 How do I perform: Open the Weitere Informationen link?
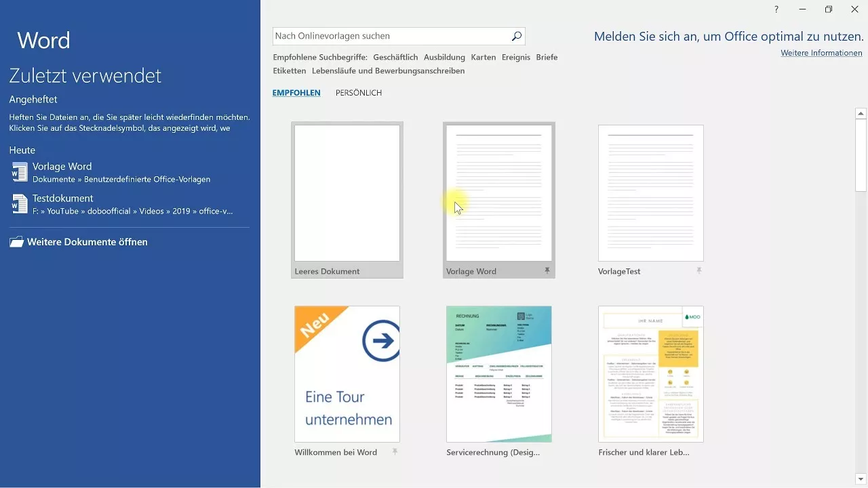coord(821,52)
